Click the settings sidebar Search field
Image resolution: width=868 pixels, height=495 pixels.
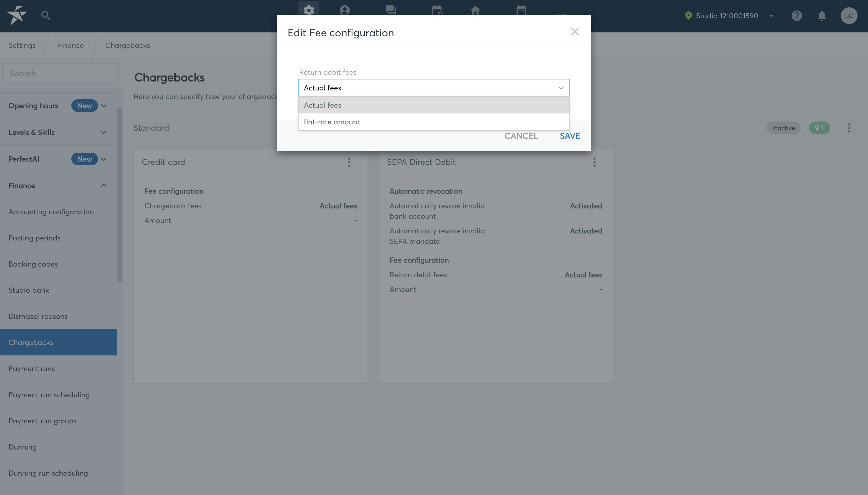60,73
